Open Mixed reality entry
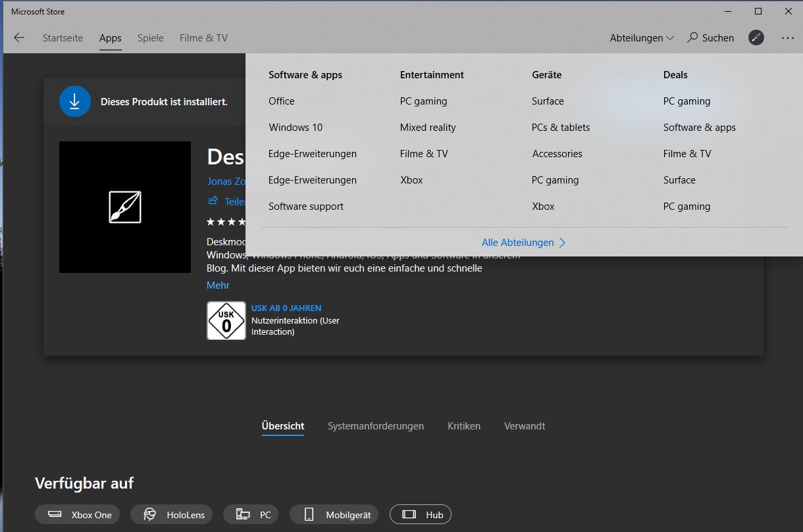803x532 pixels. [428, 128]
